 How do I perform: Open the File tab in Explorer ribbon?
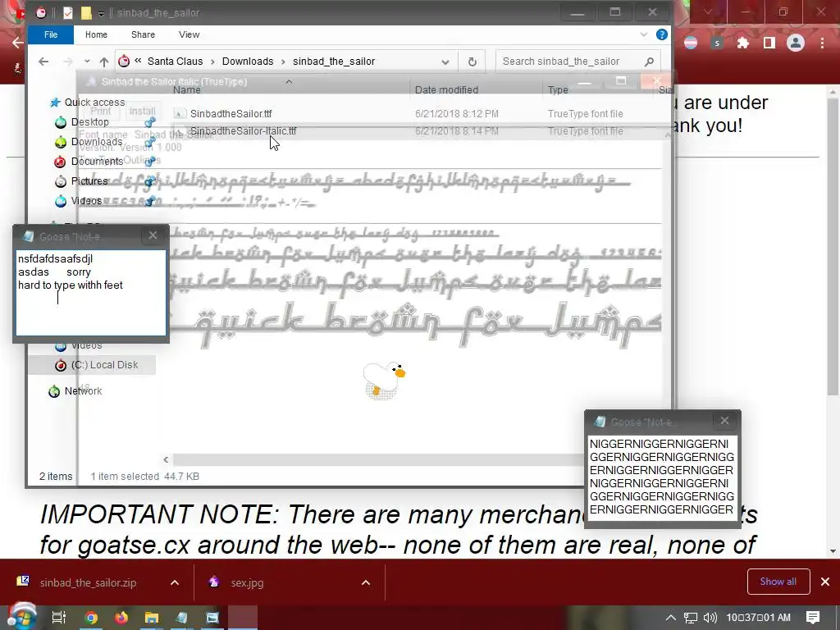click(51, 34)
